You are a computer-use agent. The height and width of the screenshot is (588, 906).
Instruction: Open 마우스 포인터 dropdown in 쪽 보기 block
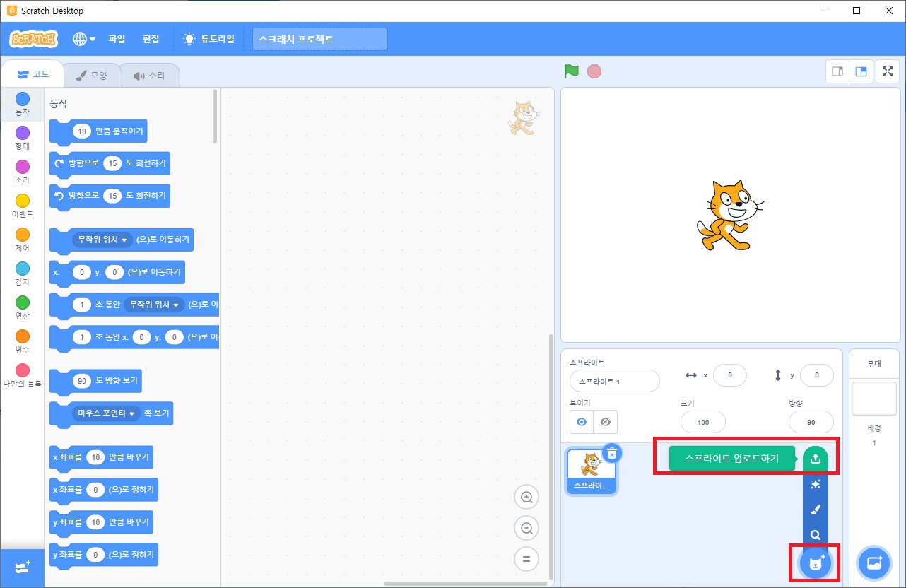point(106,413)
